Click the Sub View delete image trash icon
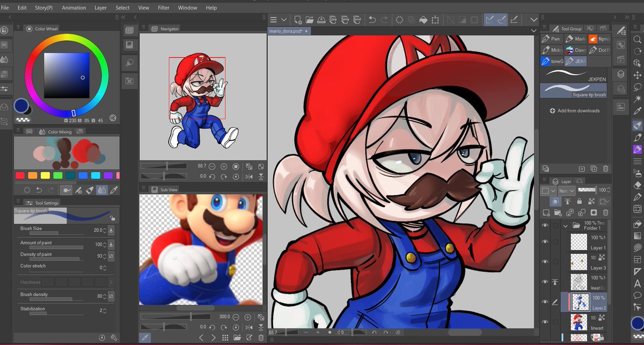 pos(260,337)
